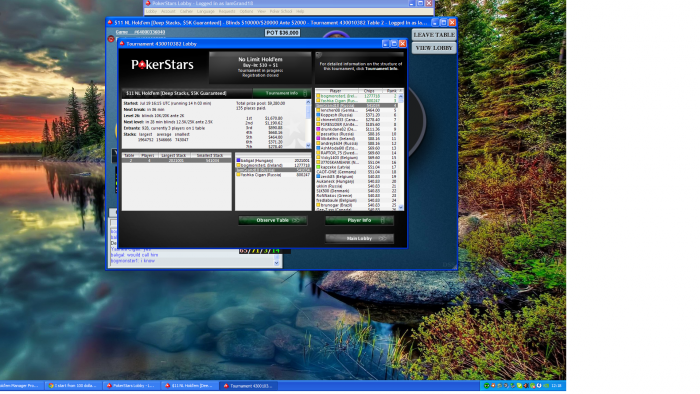700x394 pixels.
Task: Select the Koppech (Russia) row in ranking list
Action: (357, 115)
